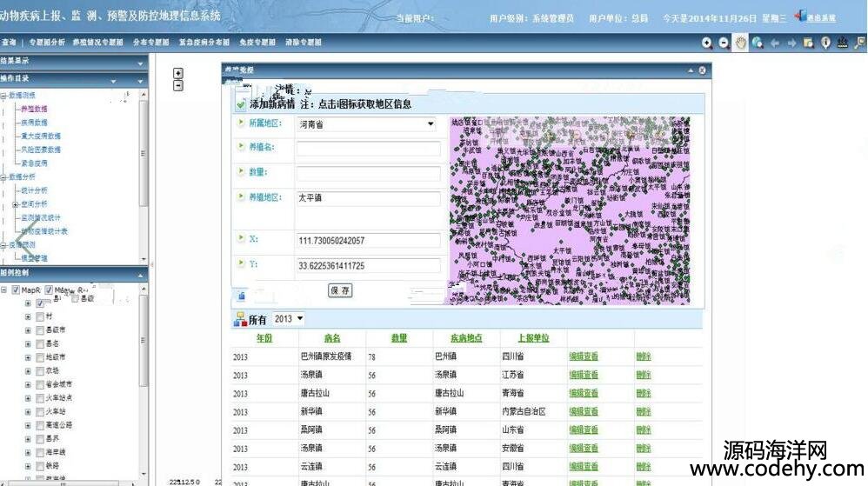Click the 养殖名 input field

(x=368, y=149)
